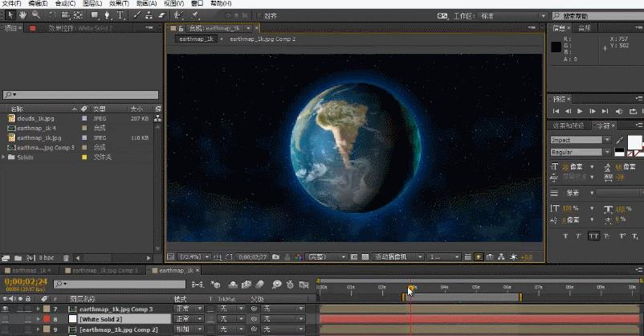Open resolution 完整 dropdown
644x336 pixels.
point(326,256)
